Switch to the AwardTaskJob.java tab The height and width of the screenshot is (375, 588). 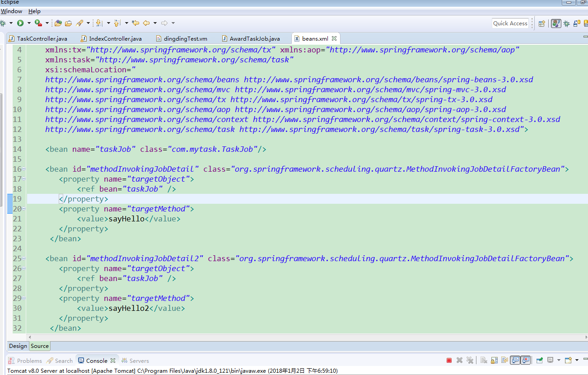[255, 39]
